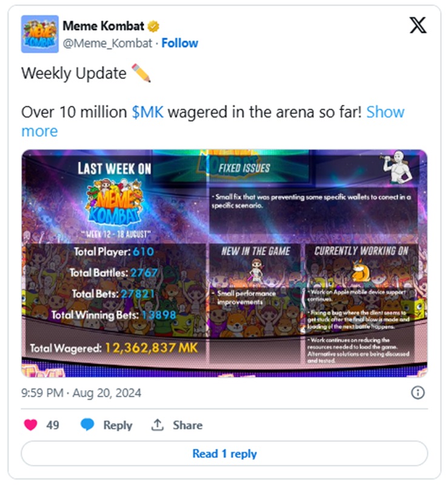Click the Meme Kombat display name
The image size is (448, 487).
tap(104, 26)
